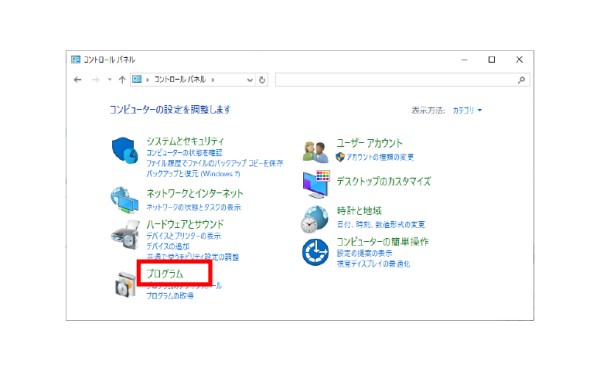The image size is (600, 371).
Task: Go forward with the forward arrow
Action: (x=95, y=80)
